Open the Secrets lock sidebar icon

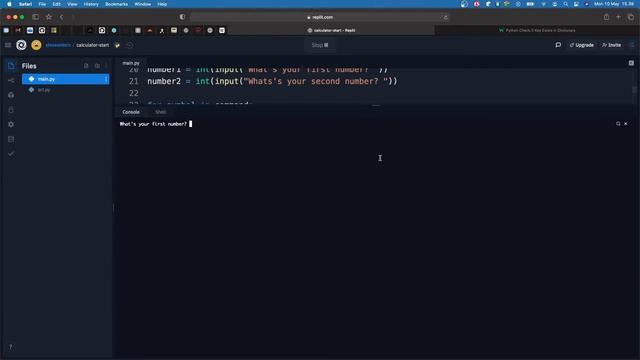click(x=11, y=110)
